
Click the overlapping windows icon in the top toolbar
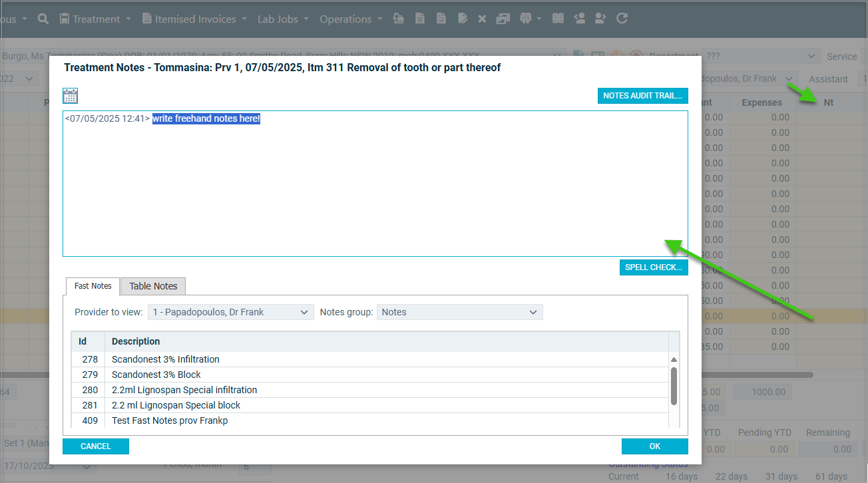point(503,19)
